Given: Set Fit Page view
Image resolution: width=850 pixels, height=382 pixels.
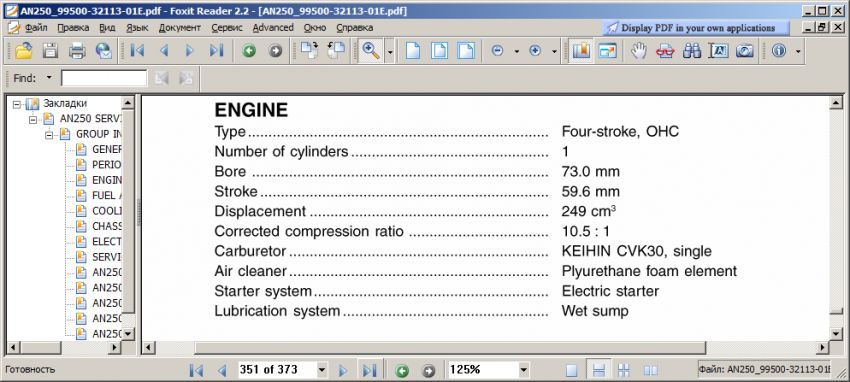Looking at the screenshot, I should [440, 51].
